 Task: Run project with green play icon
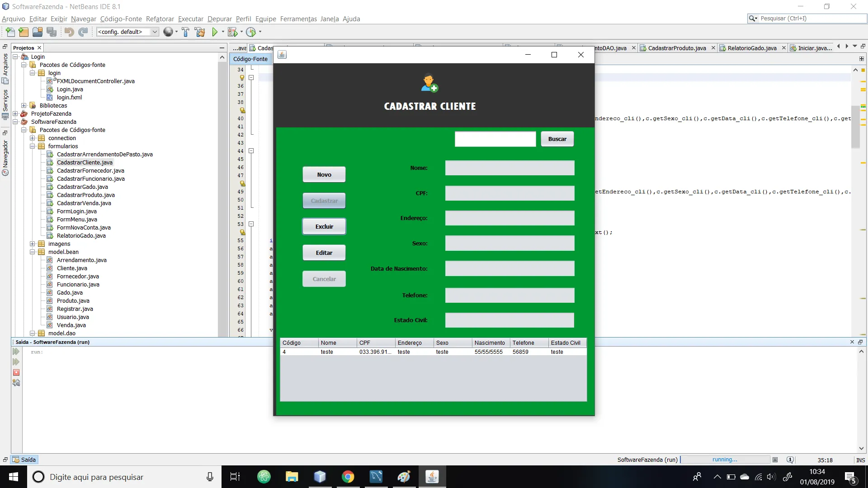pos(215,32)
